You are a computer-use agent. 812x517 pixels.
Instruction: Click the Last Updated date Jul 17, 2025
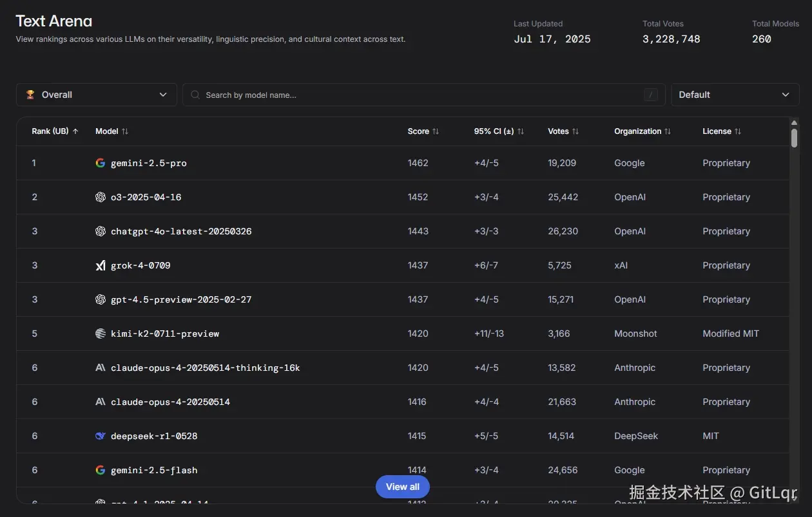[552, 39]
